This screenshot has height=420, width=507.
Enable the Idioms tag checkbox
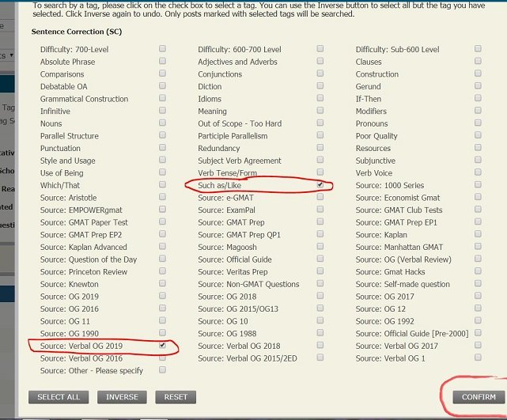point(320,98)
